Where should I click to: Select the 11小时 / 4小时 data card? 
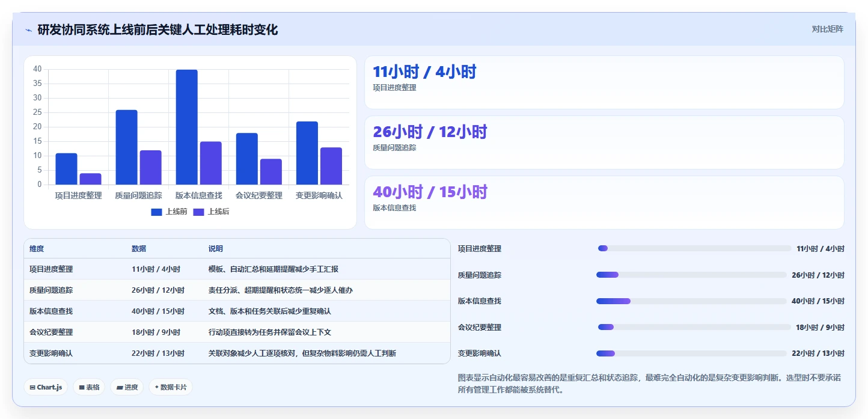coord(604,82)
